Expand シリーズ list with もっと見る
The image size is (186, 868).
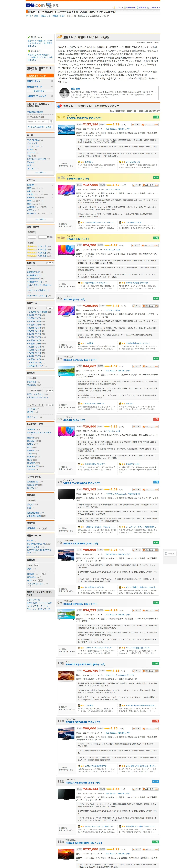pos(40,219)
